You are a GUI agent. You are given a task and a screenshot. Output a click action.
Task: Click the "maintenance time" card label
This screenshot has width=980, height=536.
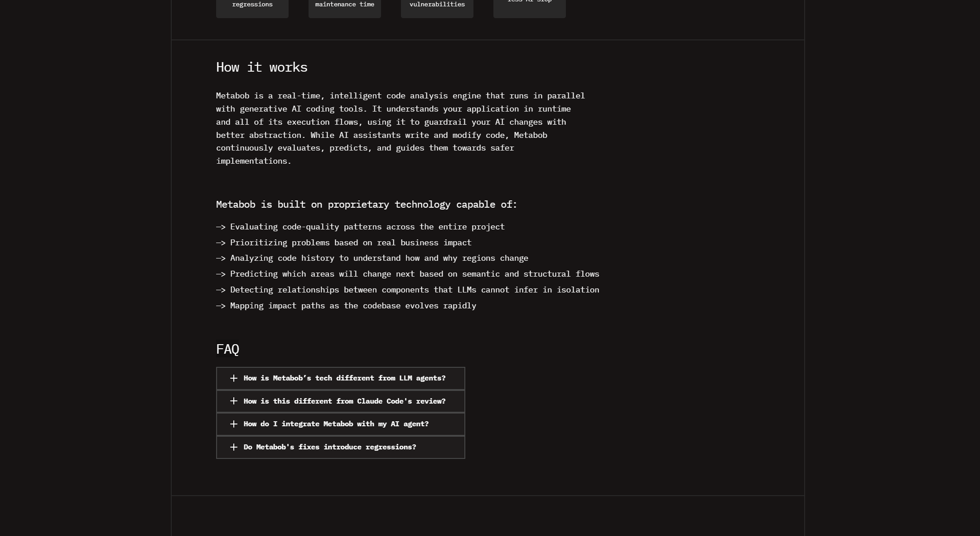345,5
